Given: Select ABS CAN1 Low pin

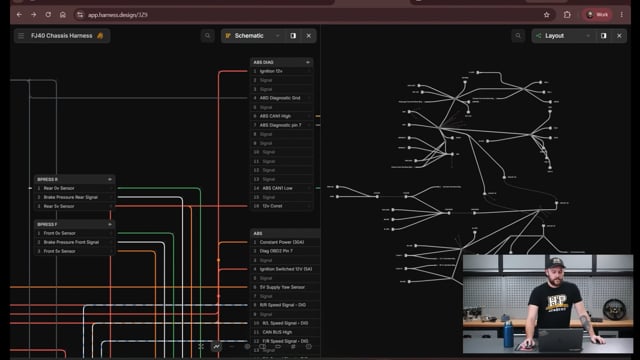Looking at the screenshot, I should [282, 188].
